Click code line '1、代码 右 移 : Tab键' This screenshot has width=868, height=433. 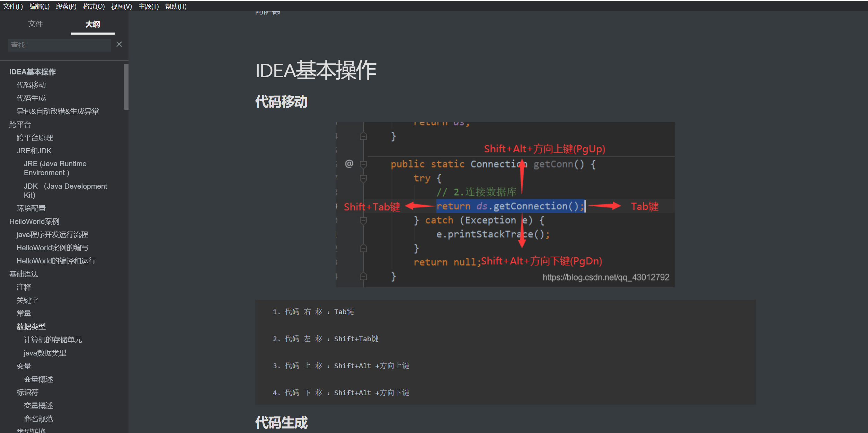pos(313,312)
